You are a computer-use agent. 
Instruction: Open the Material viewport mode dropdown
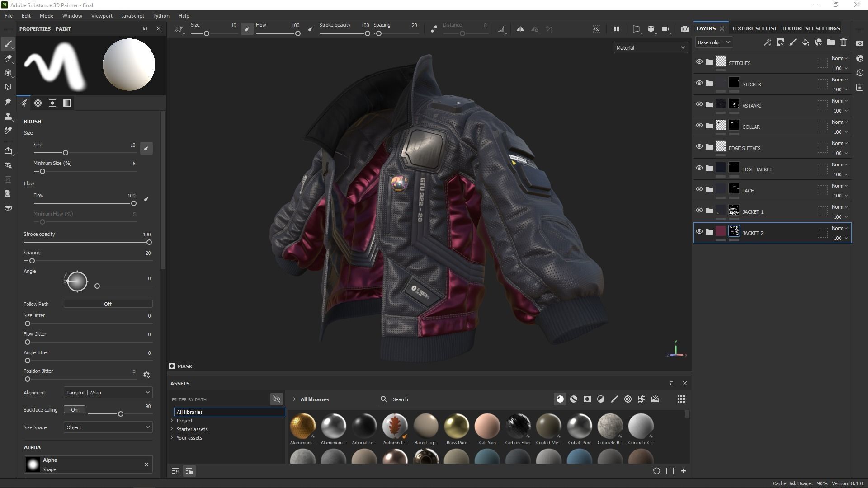(x=651, y=47)
